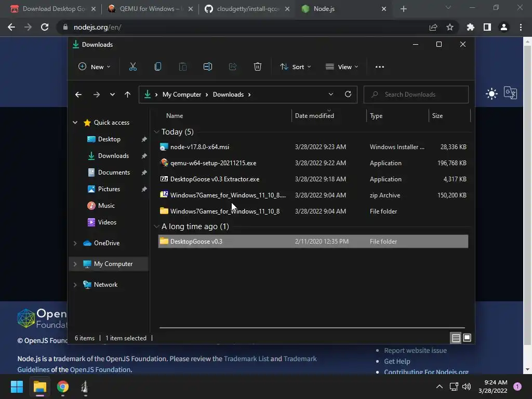This screenshot has height=399, width=532.
Task: Expand the Network tree node
Action: pos(75,285)
